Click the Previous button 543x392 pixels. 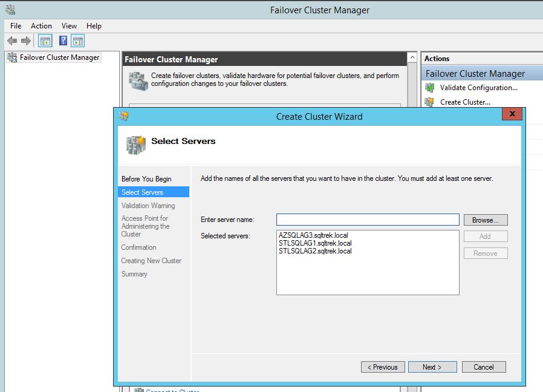(x=383, y=367)
